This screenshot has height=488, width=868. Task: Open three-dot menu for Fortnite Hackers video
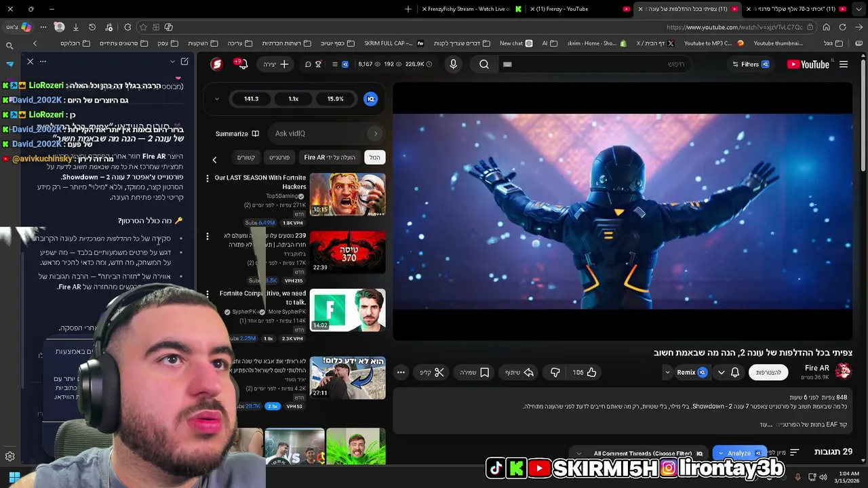[x=208, y=178]
